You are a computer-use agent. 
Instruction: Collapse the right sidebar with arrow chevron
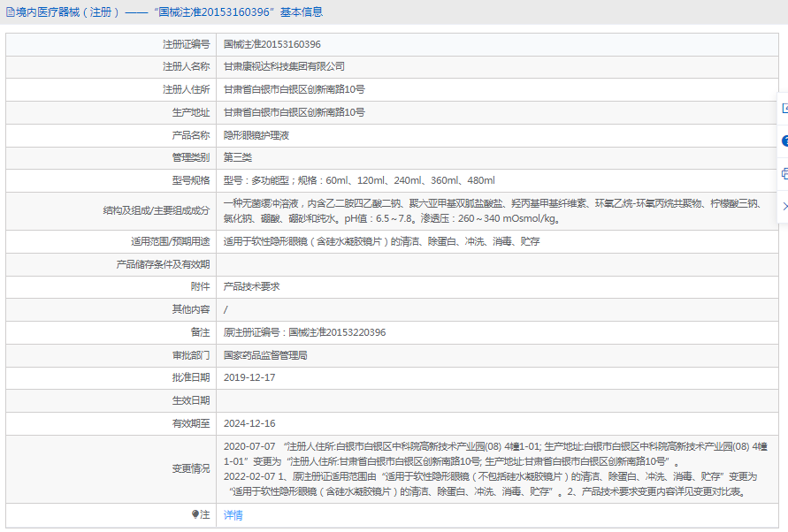[x=784, y=207]
